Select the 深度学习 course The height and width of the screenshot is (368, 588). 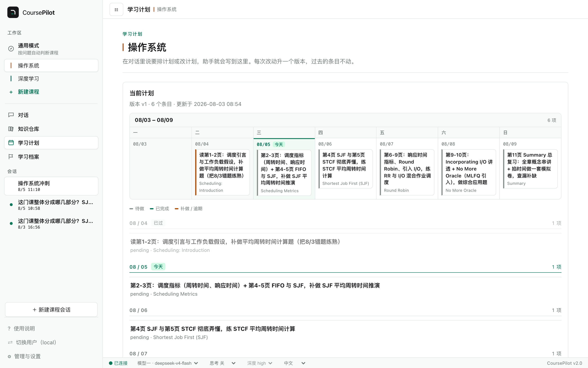tap(51, 79)
